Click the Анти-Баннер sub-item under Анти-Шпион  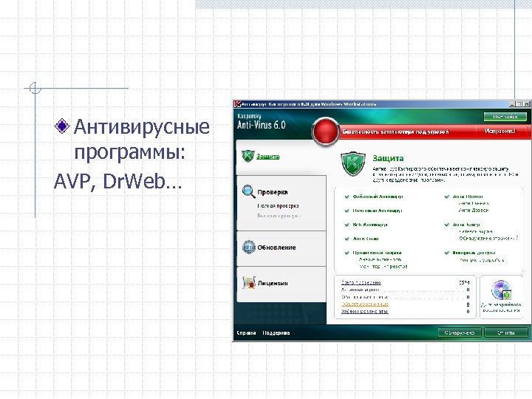(x=474, y=203)
